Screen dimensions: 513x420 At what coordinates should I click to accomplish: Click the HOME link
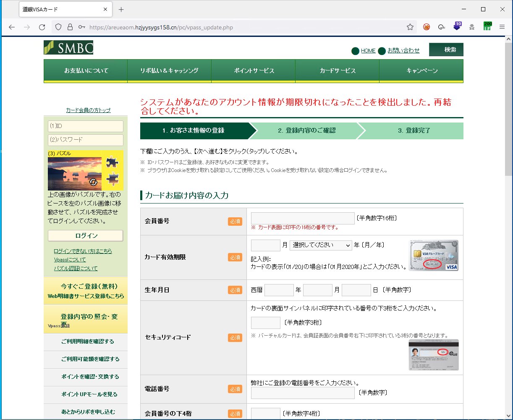coord(368,51)
